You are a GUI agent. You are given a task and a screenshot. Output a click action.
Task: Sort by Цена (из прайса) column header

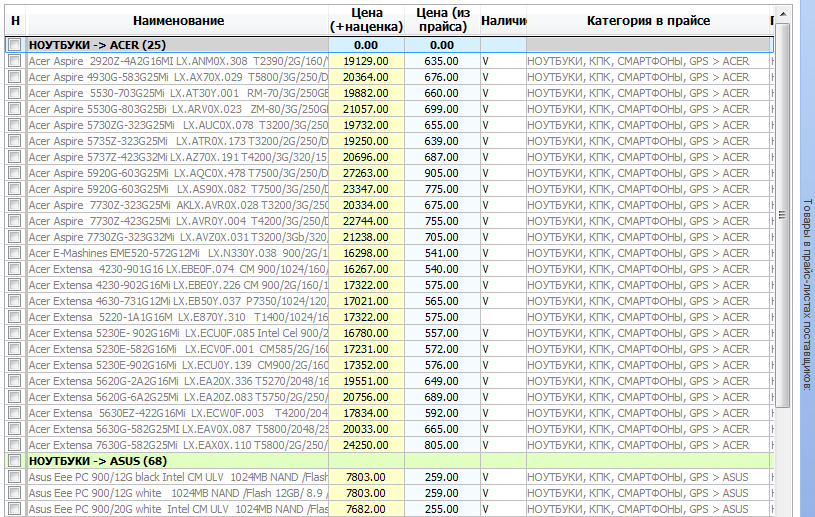pos(442,21)
